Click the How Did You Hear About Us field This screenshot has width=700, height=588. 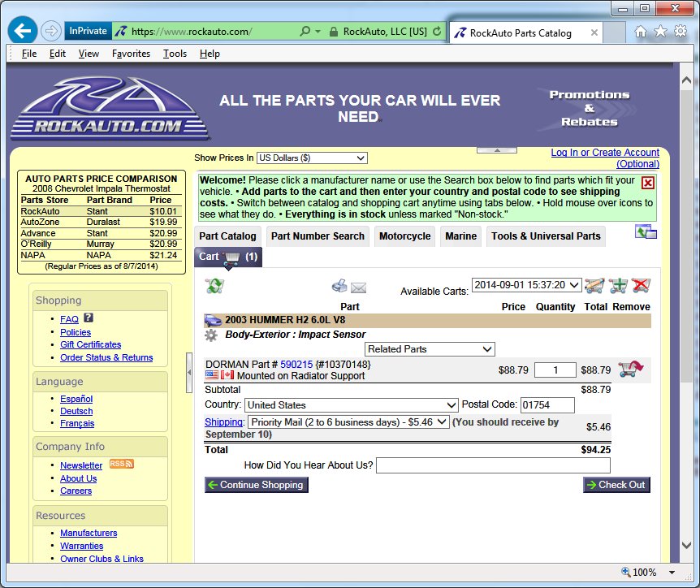click(493, 465)
